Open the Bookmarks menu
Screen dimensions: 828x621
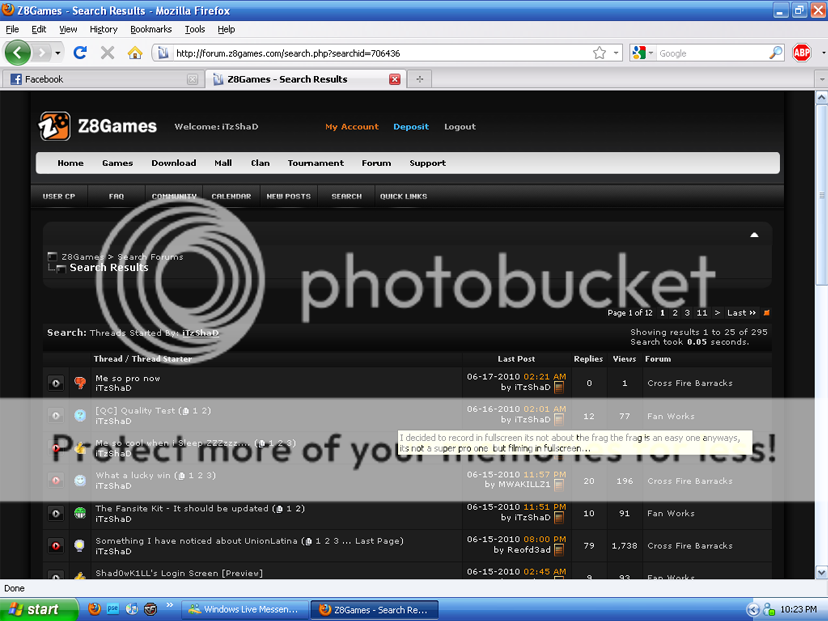click(x=150, y=30)
